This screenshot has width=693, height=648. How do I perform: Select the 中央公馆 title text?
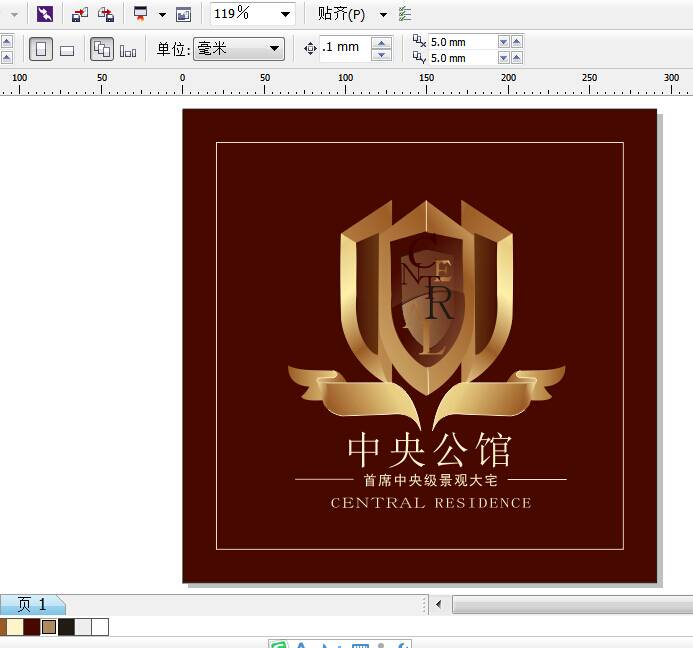pos(429,450)
